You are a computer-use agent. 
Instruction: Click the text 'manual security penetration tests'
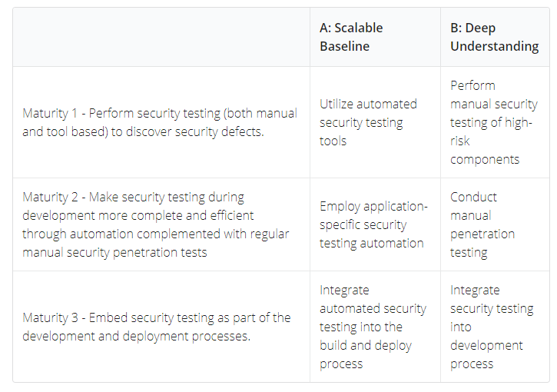coord(114,253)
